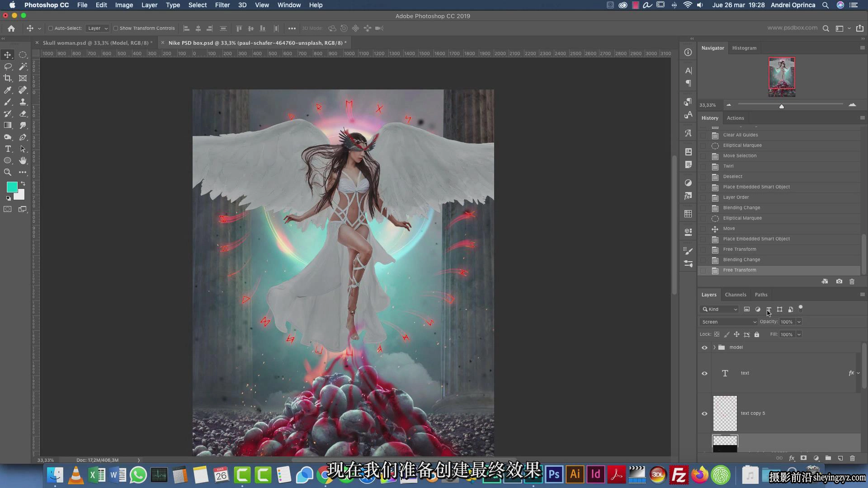Select the Magic Wand tool
The width and height of the screenshot is (868, 488).
[23, 66]
